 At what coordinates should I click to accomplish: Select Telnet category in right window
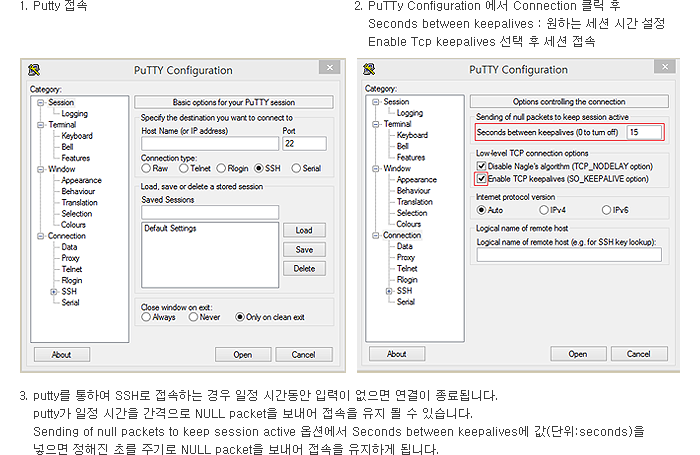pyautogui.click(x=407, y=268)
